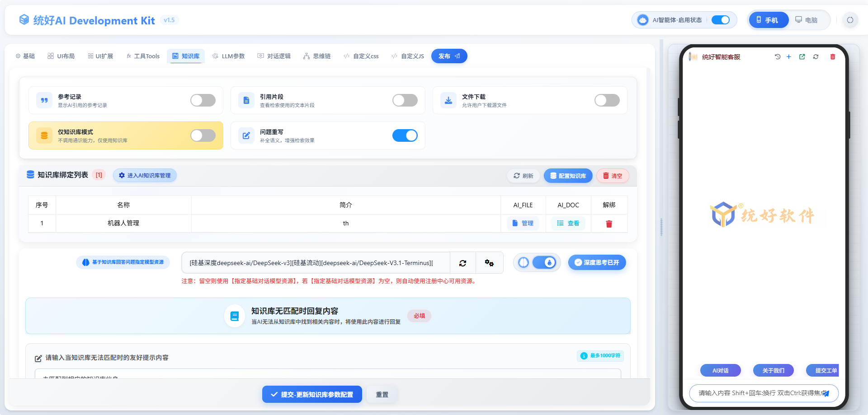Open the 自定义JS tab
The width and height of the screenshot is (868, 415).
click(408, 56)
